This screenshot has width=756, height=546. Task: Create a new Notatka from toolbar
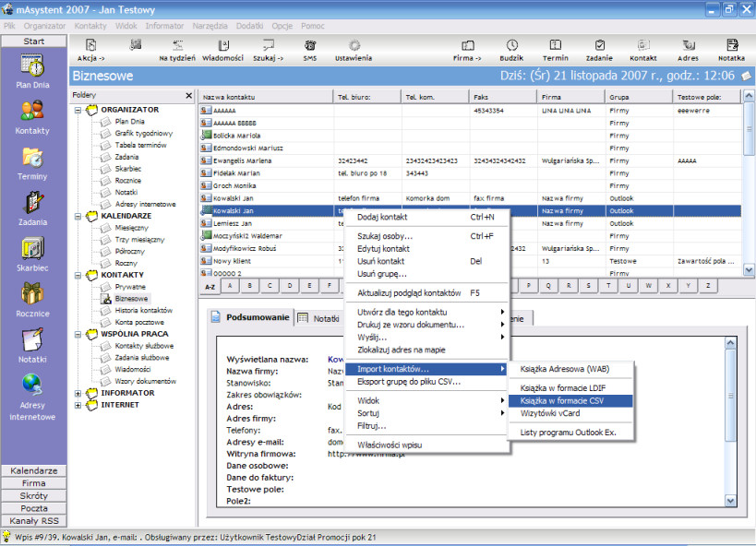point(731,50)
